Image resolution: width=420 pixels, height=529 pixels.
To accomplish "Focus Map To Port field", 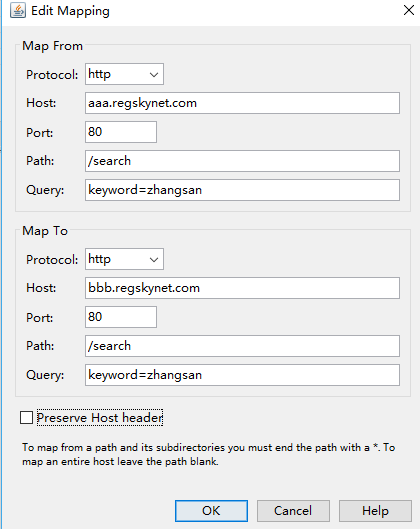I will click(121, 317).
